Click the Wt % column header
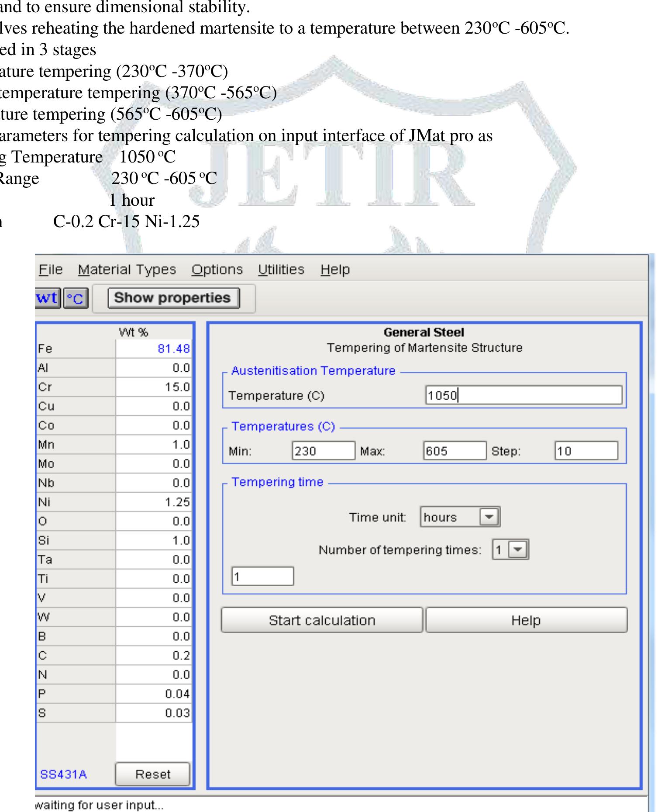The width and height of the screenshot is (658, 812). (134, 332)
